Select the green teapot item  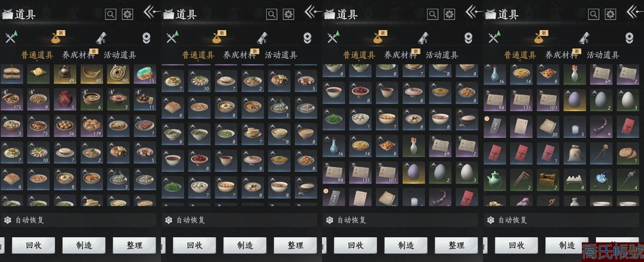click(494, 180)
